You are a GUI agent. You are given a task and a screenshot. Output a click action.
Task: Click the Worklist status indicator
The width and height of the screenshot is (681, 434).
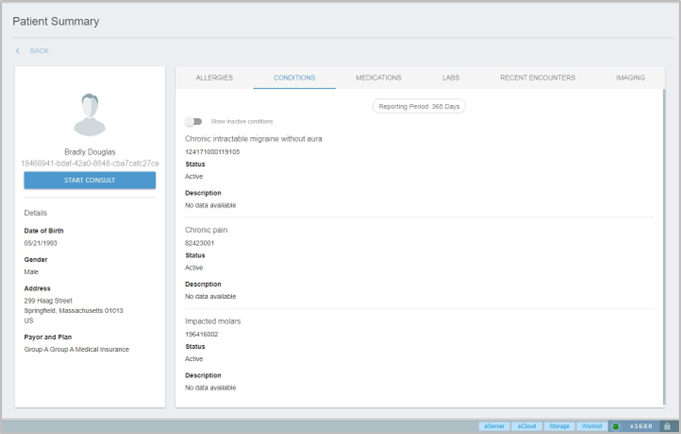(592, 426)
